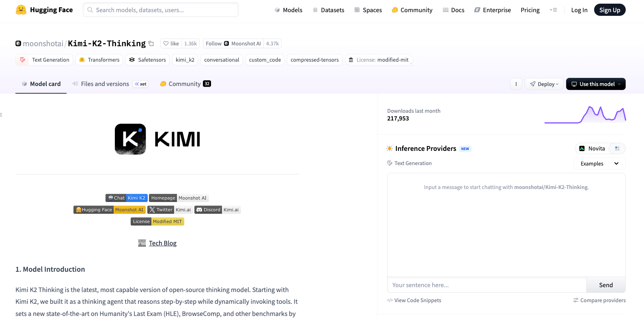The image size is (644, 318).
Task: Click the heart like button
Action: 171,43
